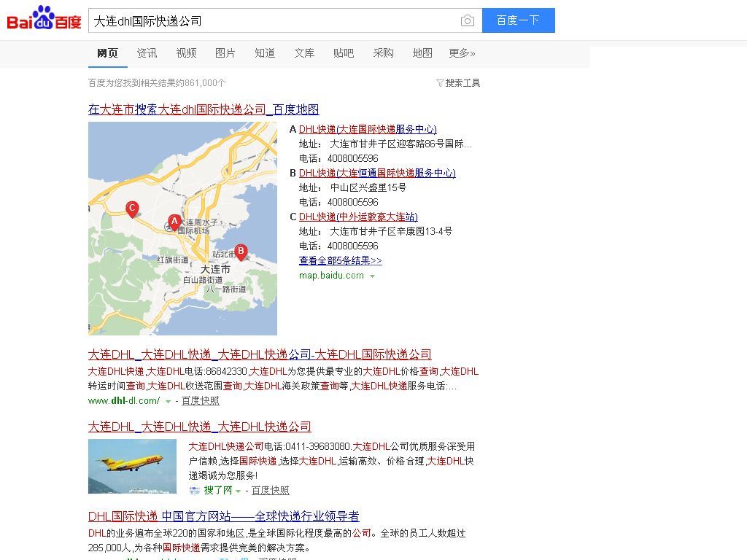Open 百度快照 next to 搜了网
Image resolution: width=747 pixels, height=560 pixels.
click(x=270, y=491)
